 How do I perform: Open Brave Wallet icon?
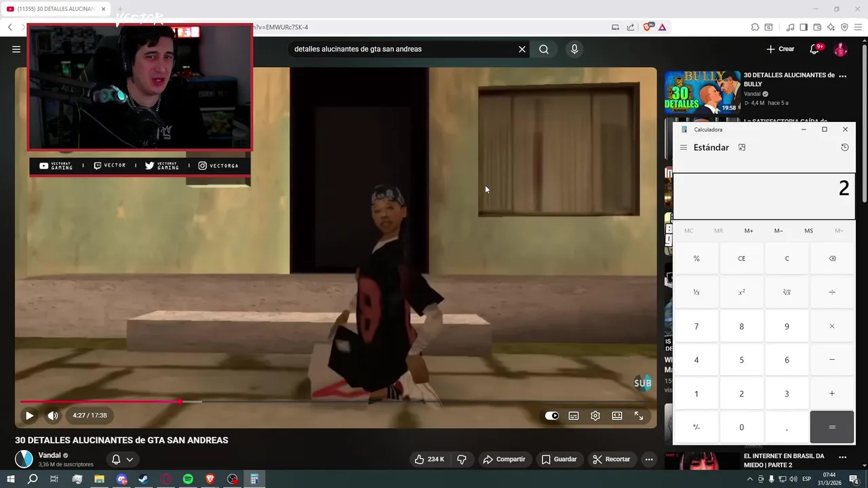pos(817,27)
